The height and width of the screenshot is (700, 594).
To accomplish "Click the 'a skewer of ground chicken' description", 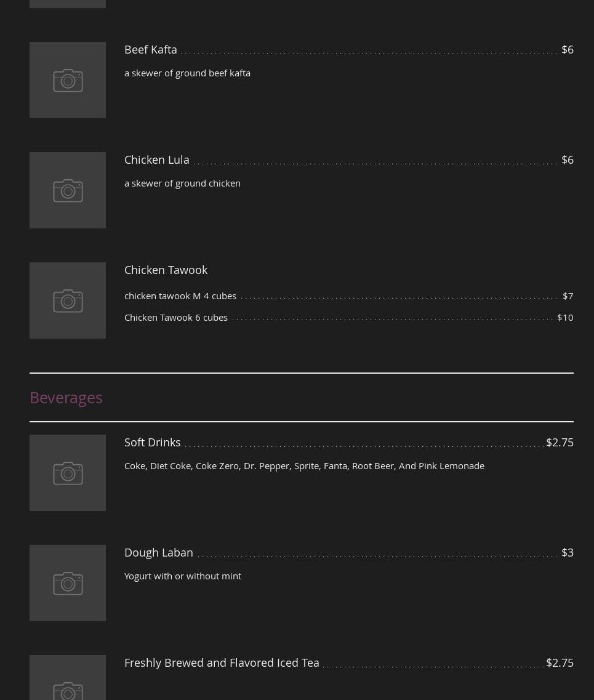I will (x=182, y=183).
